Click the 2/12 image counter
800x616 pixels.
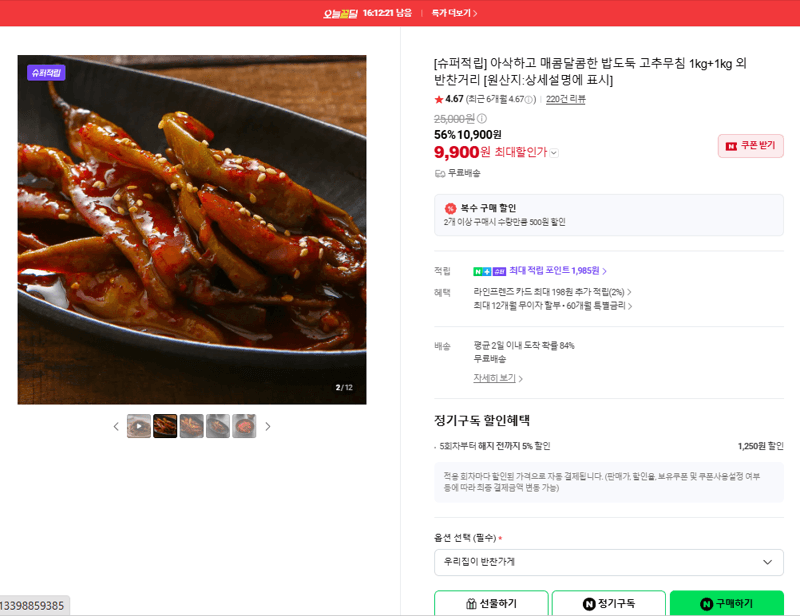(344, 387)
